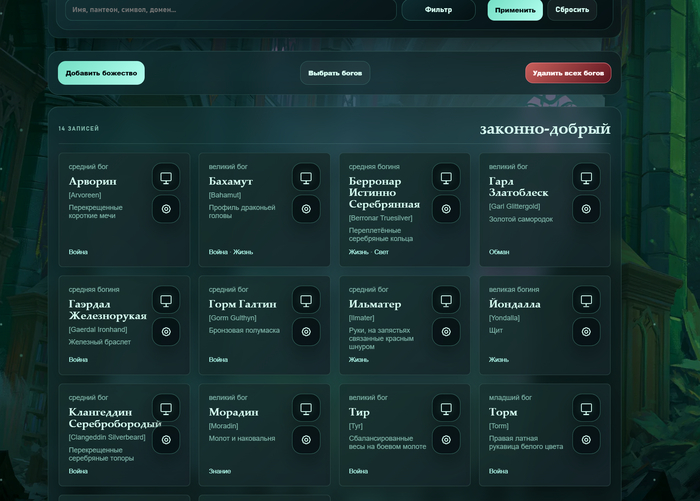Open monitor icon on Бахамут card
The width and height of the screenshot is (700, 501).
tap(306, 177)
